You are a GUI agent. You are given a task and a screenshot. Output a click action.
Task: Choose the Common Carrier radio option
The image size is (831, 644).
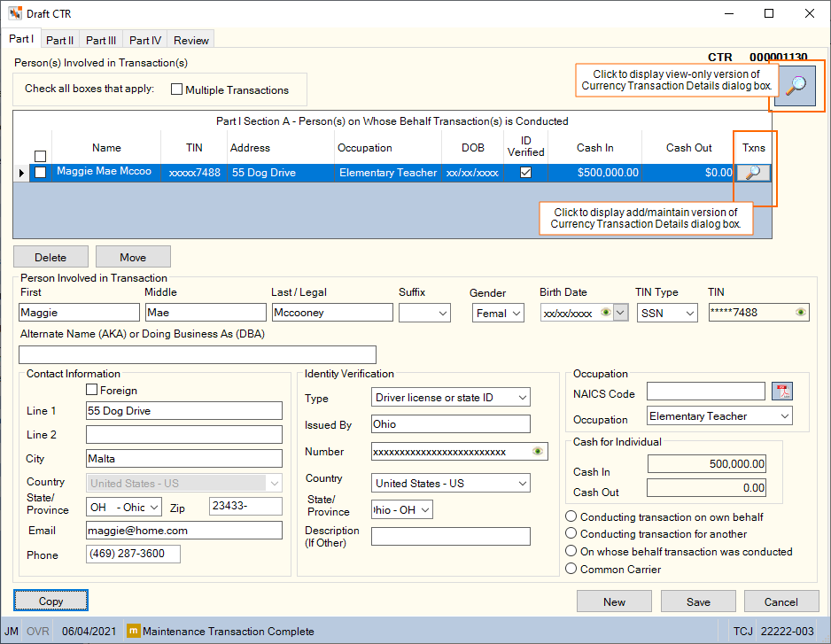coord(571,569)
